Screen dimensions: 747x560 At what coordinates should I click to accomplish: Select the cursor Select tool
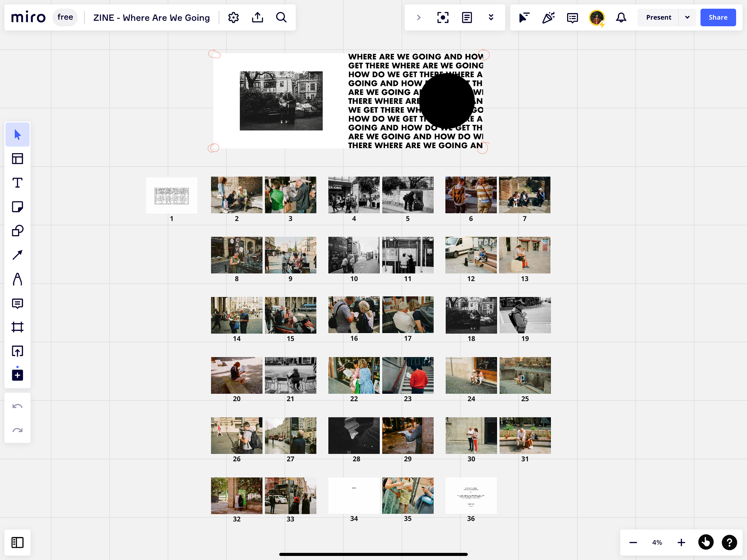tap(17, 135)
